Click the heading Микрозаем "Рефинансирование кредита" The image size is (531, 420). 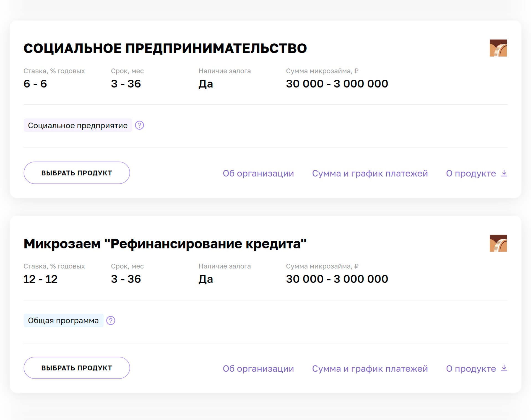pyautogui.click(x=165, y=244)
